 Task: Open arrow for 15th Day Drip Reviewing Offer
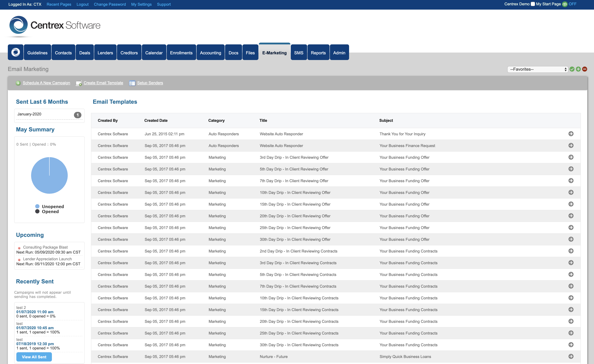pos(571,204)
